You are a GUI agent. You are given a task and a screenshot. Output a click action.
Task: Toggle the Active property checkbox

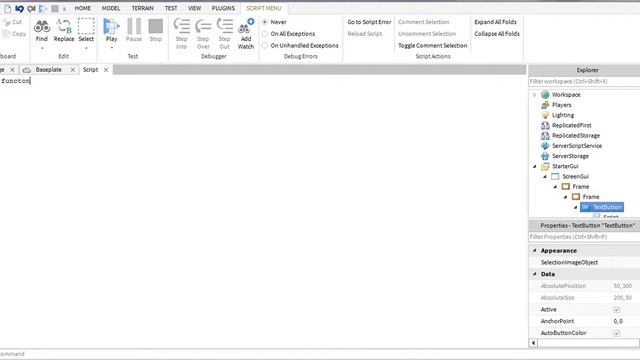click(x=617, y=310)
